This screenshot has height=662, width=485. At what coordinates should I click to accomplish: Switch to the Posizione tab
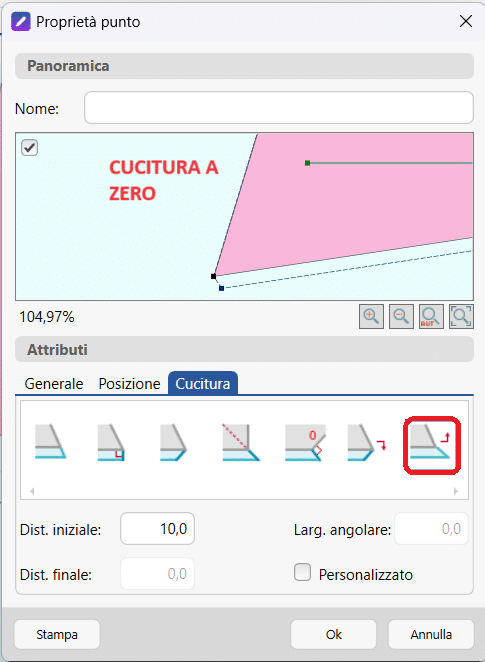[129, 384]
